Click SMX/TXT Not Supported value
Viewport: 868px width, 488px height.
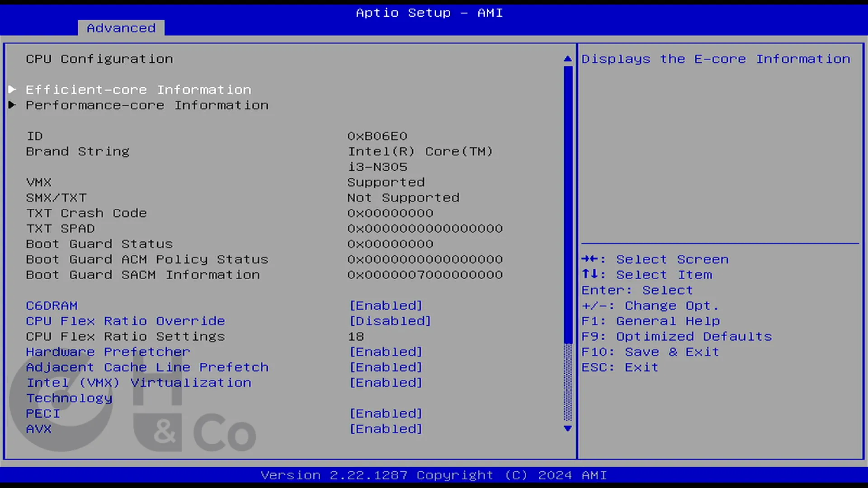pyautogui.click(x=403, y=197)
